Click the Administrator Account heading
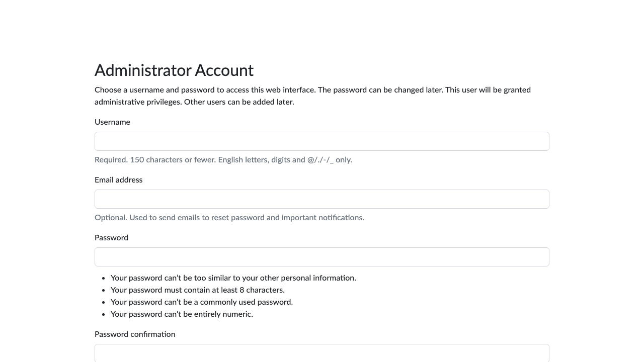Screen dimensions: 644x362 [174, 70]
